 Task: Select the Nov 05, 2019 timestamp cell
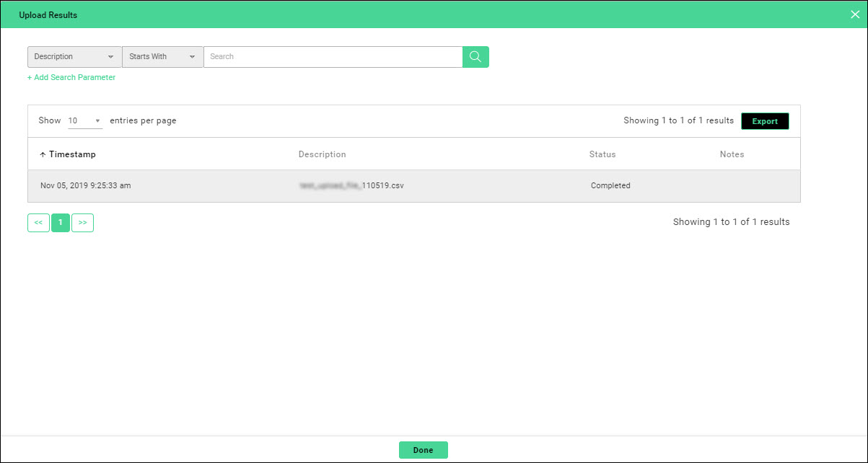pos(85,185)
